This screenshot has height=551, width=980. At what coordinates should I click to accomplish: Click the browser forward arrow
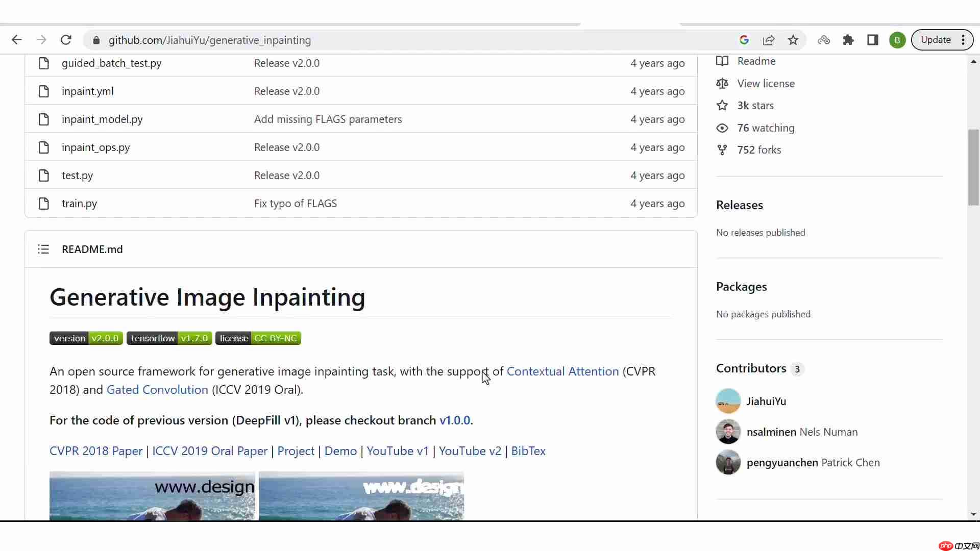[41, 40]
